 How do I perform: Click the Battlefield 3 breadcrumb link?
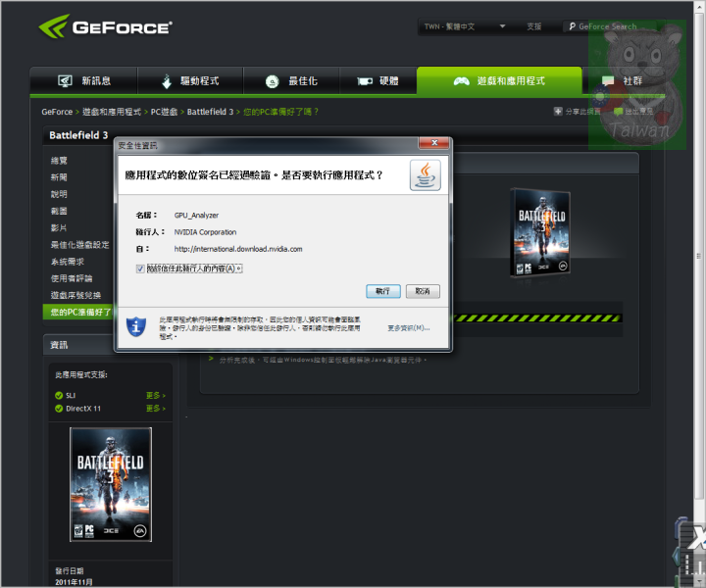click(210, 112)
